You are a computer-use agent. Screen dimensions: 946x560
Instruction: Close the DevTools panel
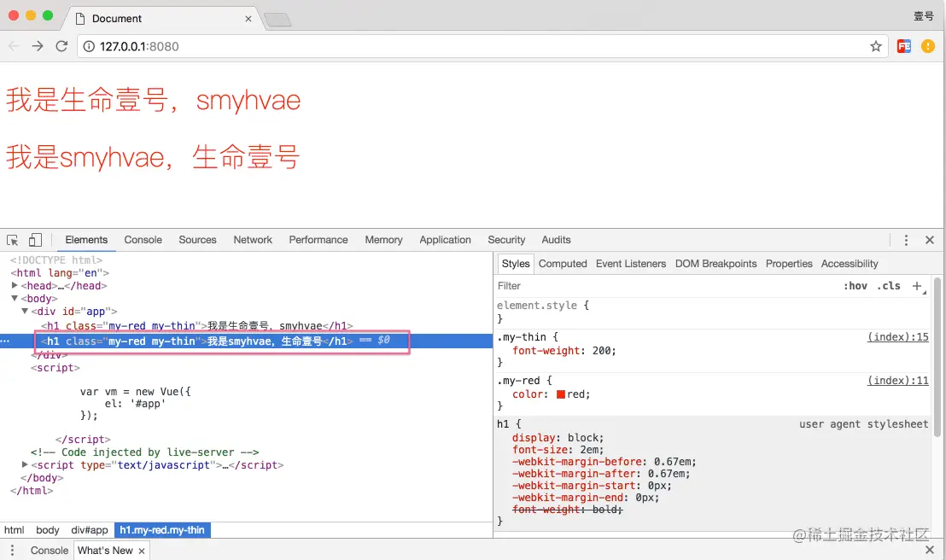(930, 240)
